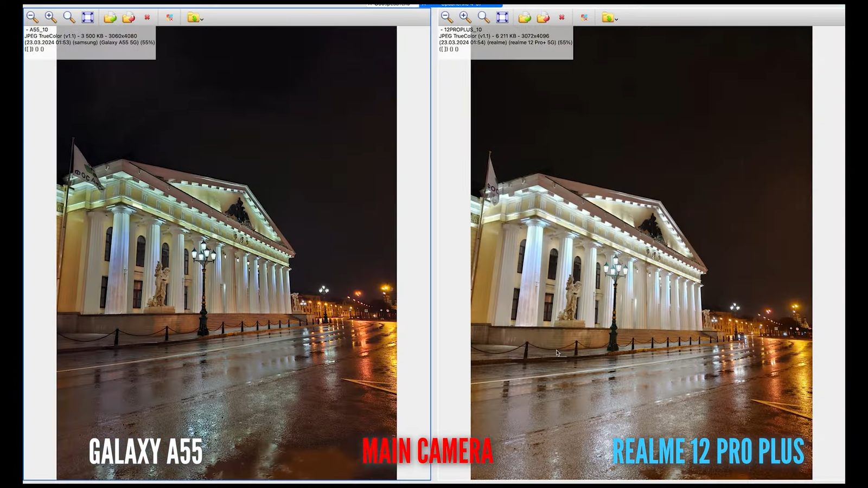
Task: Open the folder dropdown in the right pane toolbar
Action: tap(610, 18)
